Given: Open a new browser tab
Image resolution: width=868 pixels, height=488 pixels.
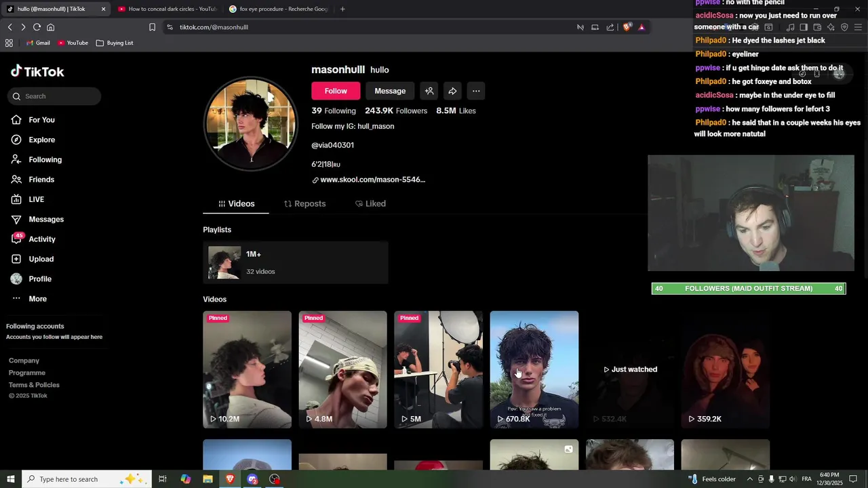Looking at the screenshot, I should click(x=342, y=9).
